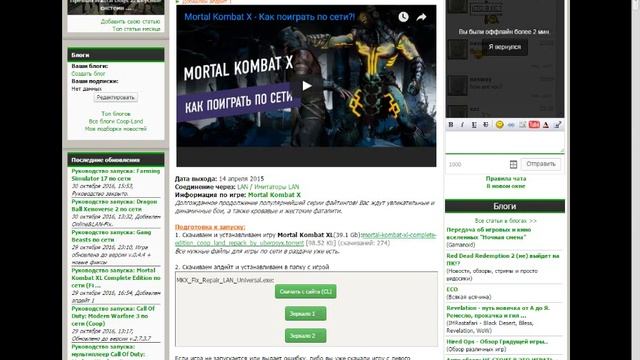Open the 'Создать блог' link
The image size is (640, 360).
88,73
